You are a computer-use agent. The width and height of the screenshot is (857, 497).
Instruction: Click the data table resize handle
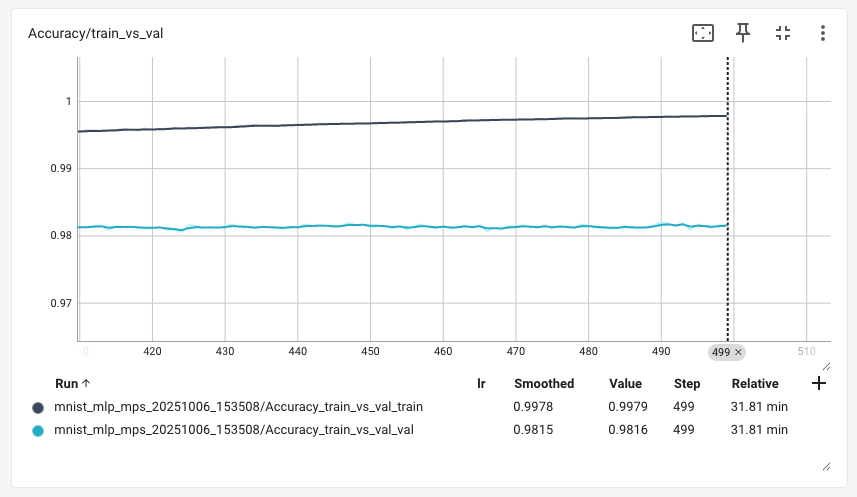[x=826, y=466]
